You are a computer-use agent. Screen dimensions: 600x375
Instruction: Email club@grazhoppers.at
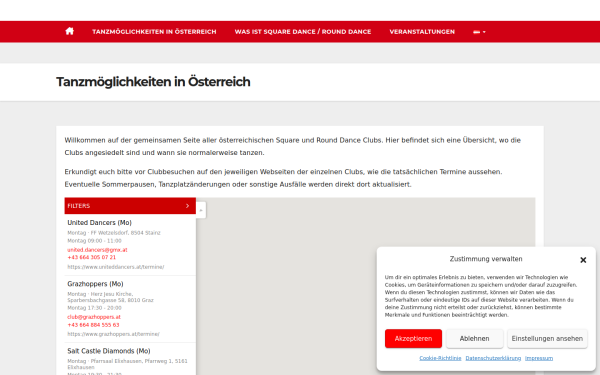point(94,317)
